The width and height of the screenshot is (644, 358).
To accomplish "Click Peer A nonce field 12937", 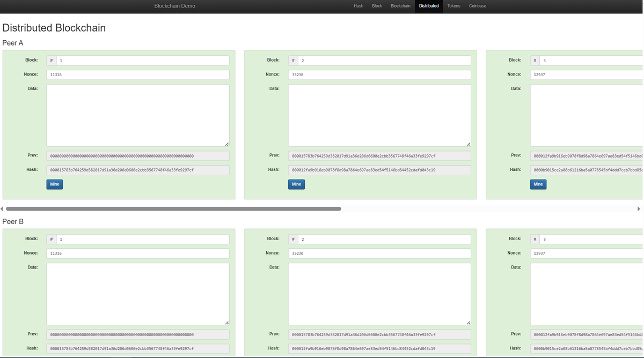I will (587, 75).
